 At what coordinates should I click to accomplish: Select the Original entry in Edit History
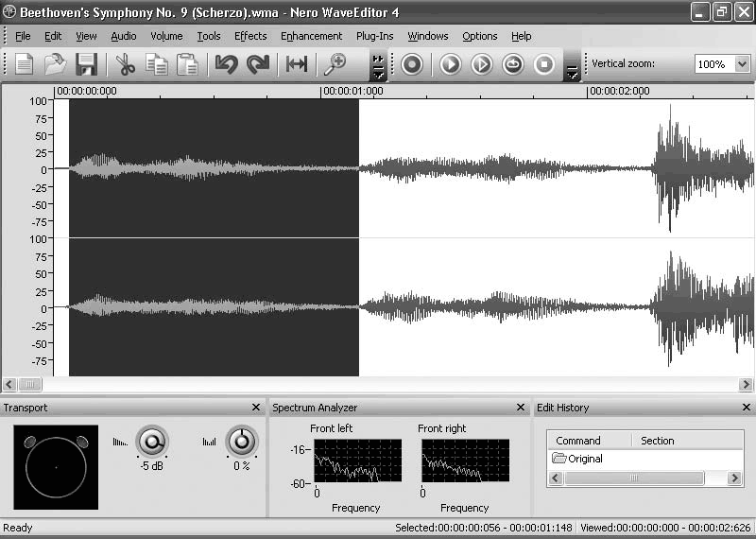(585, 459)
